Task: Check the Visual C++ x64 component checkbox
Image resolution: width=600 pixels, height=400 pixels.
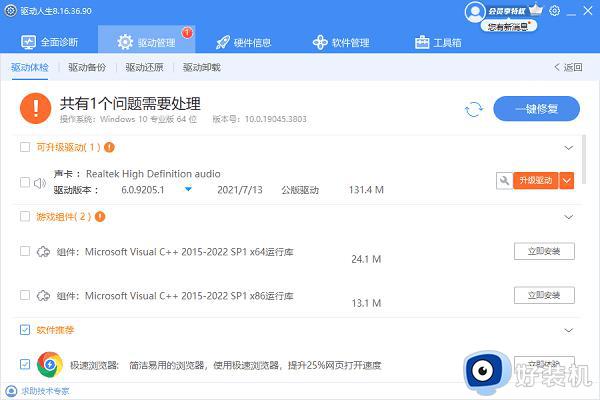Action: [25, 251]
